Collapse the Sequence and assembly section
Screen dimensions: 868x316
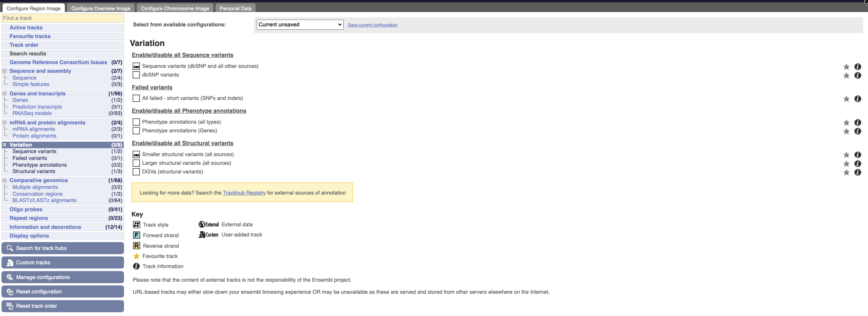5,71
